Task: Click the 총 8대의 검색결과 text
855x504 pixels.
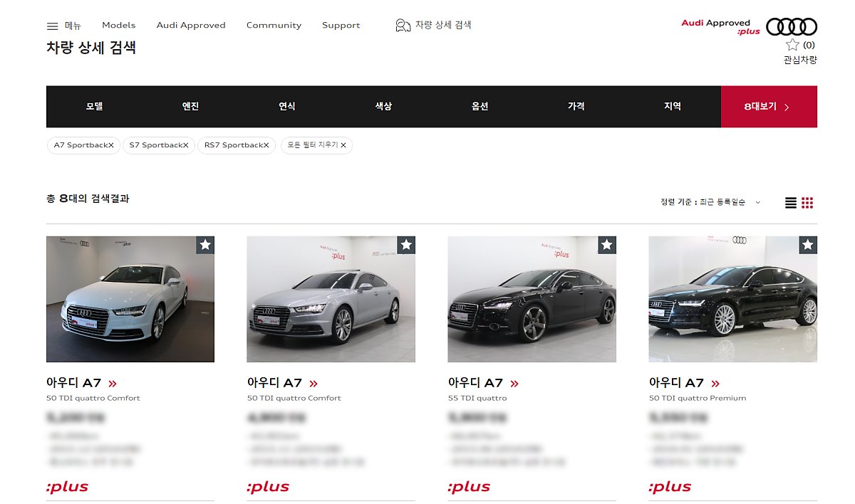Action: (88, 199)
